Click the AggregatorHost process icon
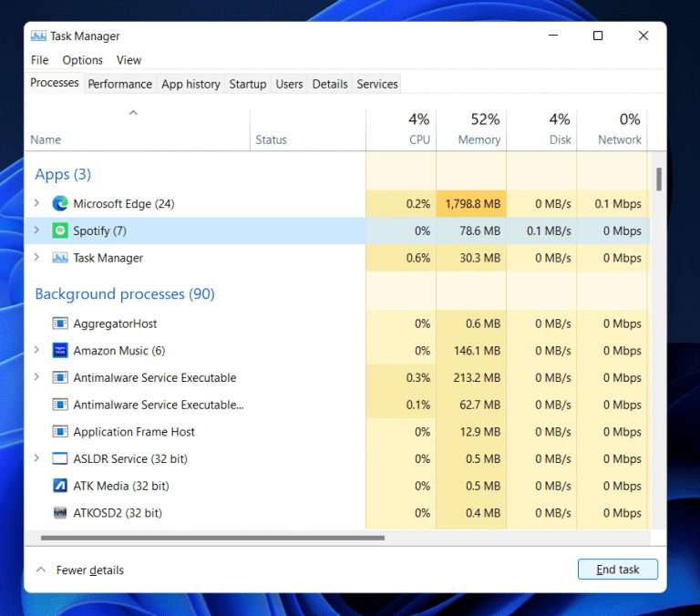The height and width of the screenshot is (616, 700). [x=60, y=323]
